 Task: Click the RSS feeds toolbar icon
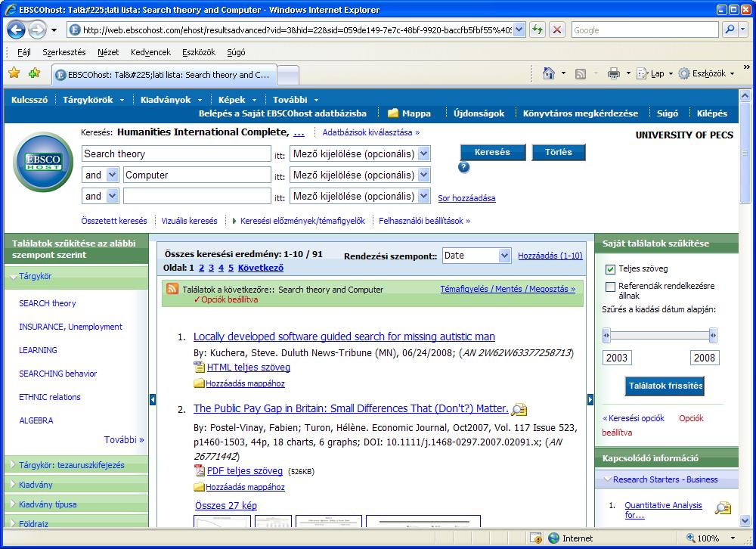click(581, 74)
